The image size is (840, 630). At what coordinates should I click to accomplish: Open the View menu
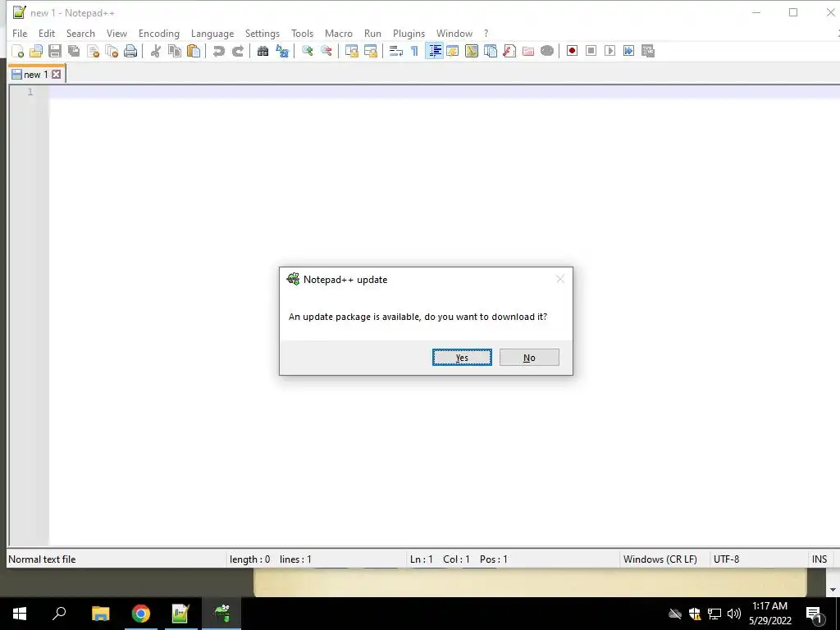[116, 33]
